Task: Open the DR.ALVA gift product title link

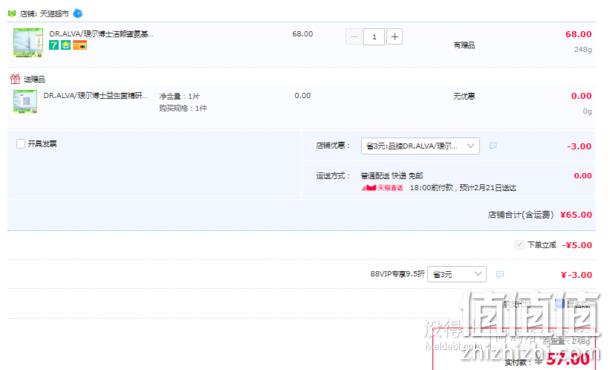Action: point(95,95)
